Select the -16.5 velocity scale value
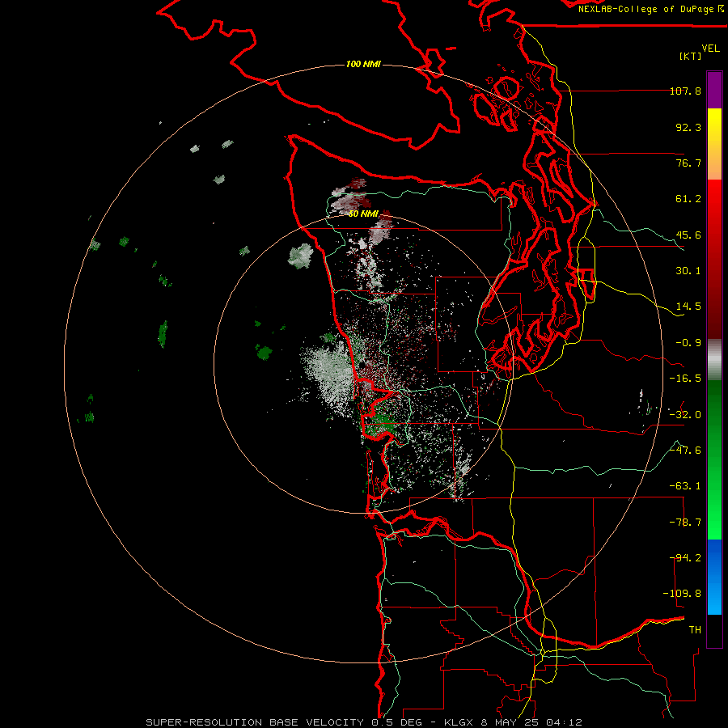 [x=685, y=379]
